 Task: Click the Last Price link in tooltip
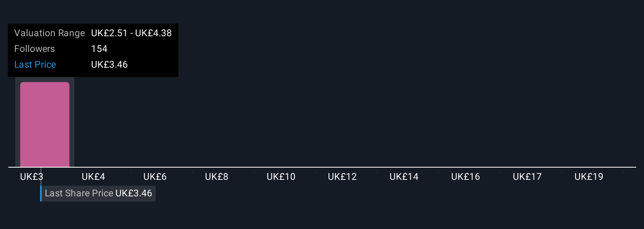tap(35, 65)
